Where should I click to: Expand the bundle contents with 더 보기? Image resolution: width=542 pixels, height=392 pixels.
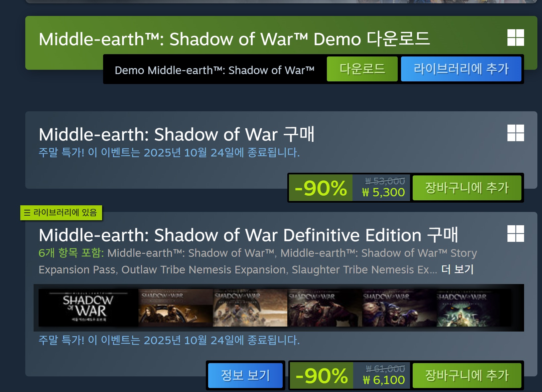(x=457, y=269)
